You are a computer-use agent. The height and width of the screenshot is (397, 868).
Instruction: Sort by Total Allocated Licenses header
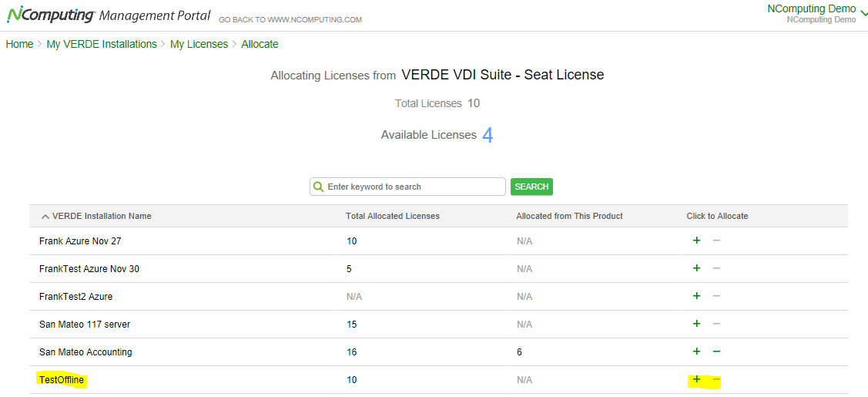pyautogui.click(x=393, y=216)
